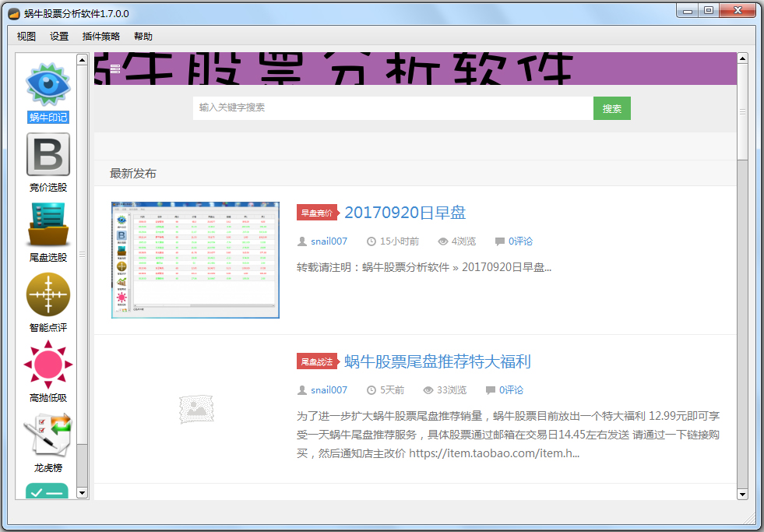The height and width of the screenshot is (532, 764).
Task: Open the 20170920日早盘 article link
Action: (x=405, y=213)
